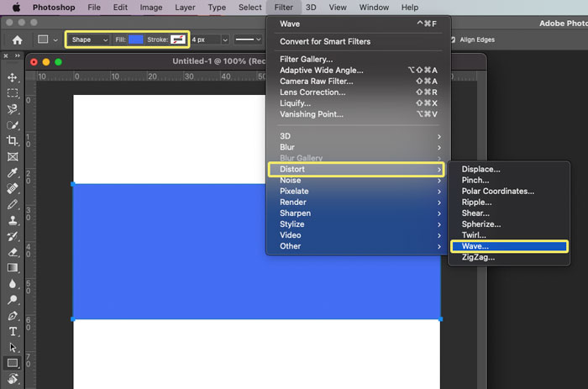
Task: Open the Edit menu
Action: [x=120, y=7]
